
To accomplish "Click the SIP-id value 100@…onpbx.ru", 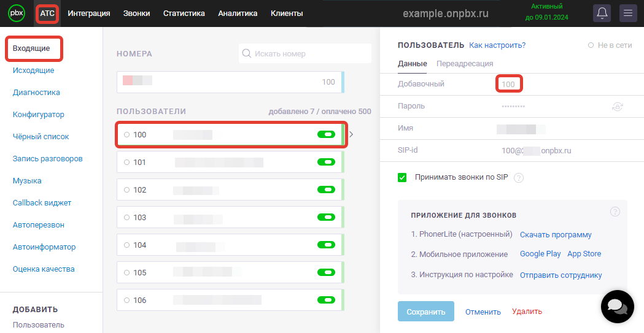I will (x=536, y=151).
